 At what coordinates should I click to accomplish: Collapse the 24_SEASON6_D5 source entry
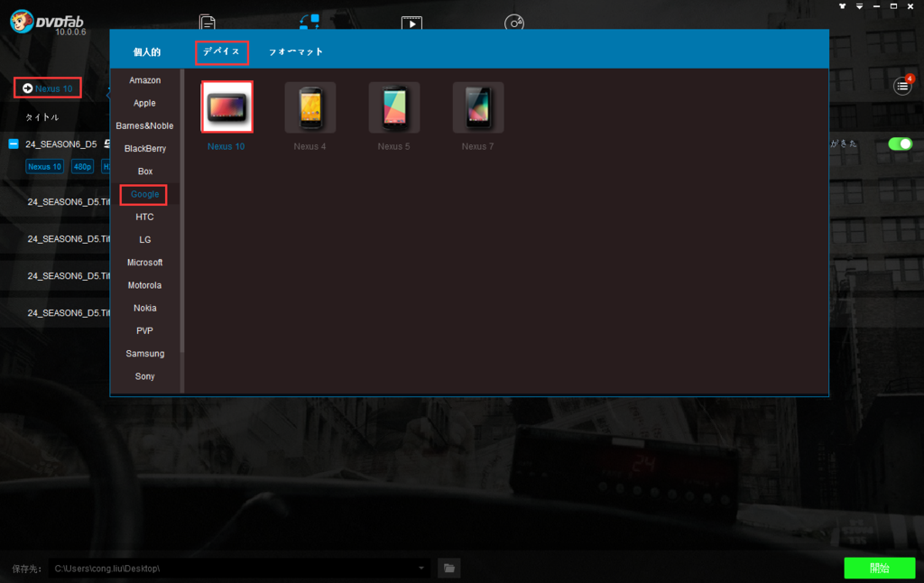pos(14,143)
